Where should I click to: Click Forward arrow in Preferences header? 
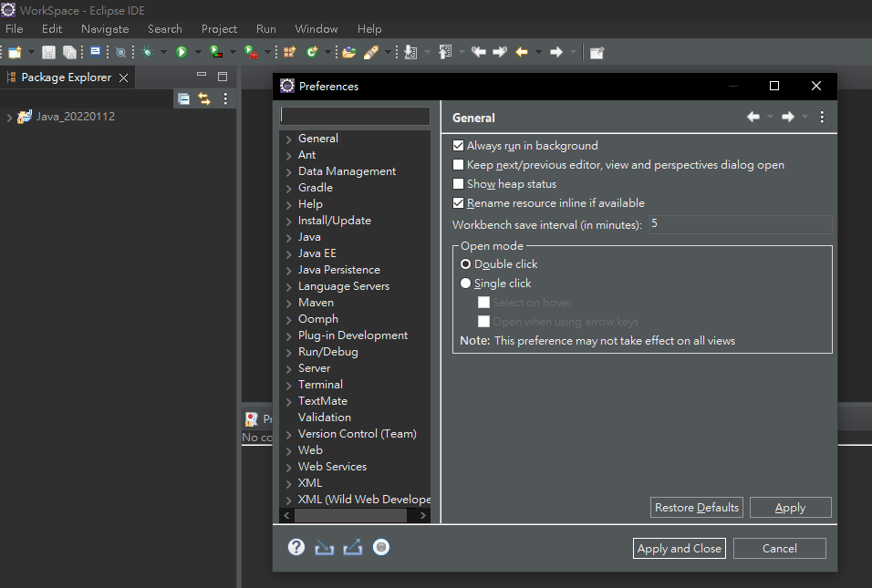pyautogui.click(x=787, y=117)
